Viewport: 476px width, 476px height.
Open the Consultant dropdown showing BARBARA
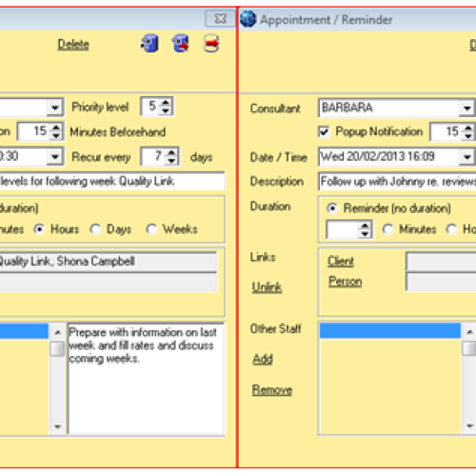(x=466, y=109)
